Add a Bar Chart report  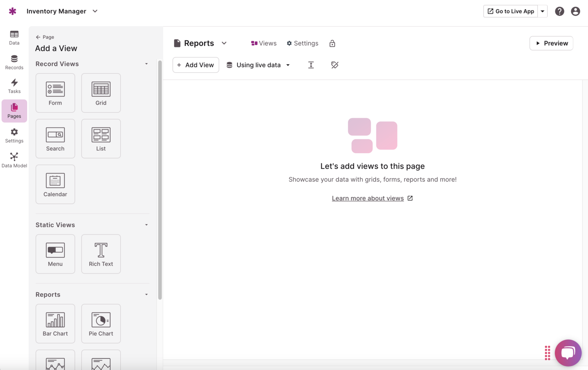coord(55,323)
